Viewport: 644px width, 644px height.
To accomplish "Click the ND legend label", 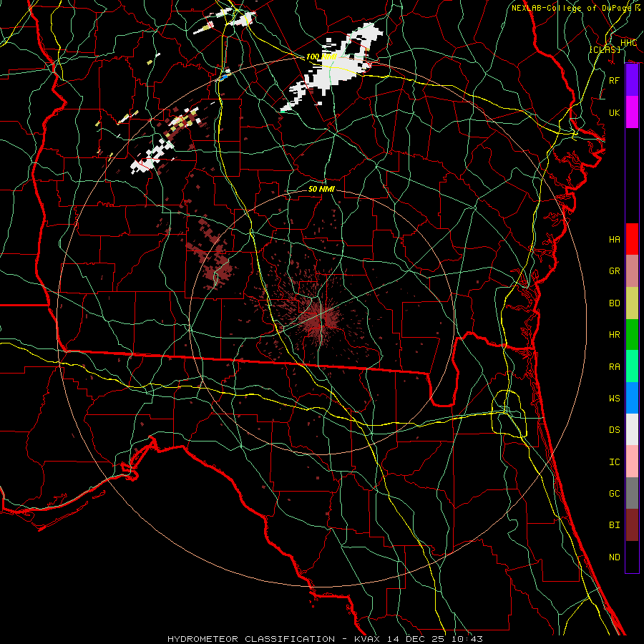I will pyautogui.click(x=615, y=557).
